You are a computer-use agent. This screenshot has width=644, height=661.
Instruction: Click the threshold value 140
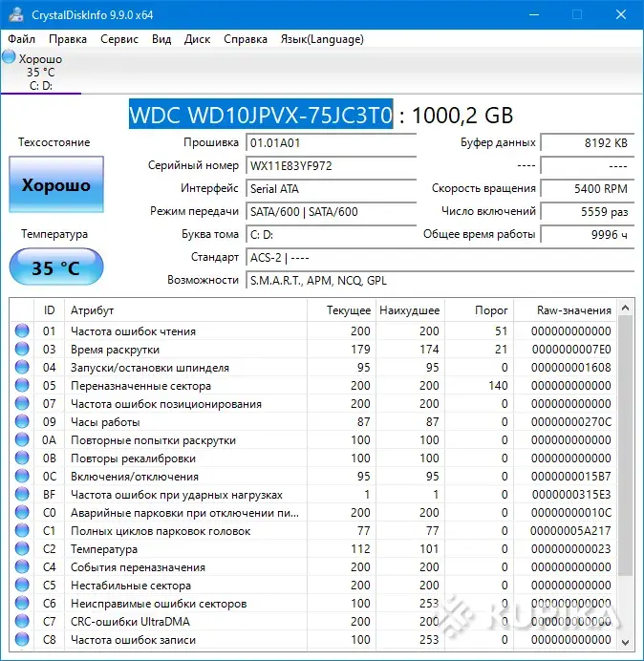click(x=498, y=386)
